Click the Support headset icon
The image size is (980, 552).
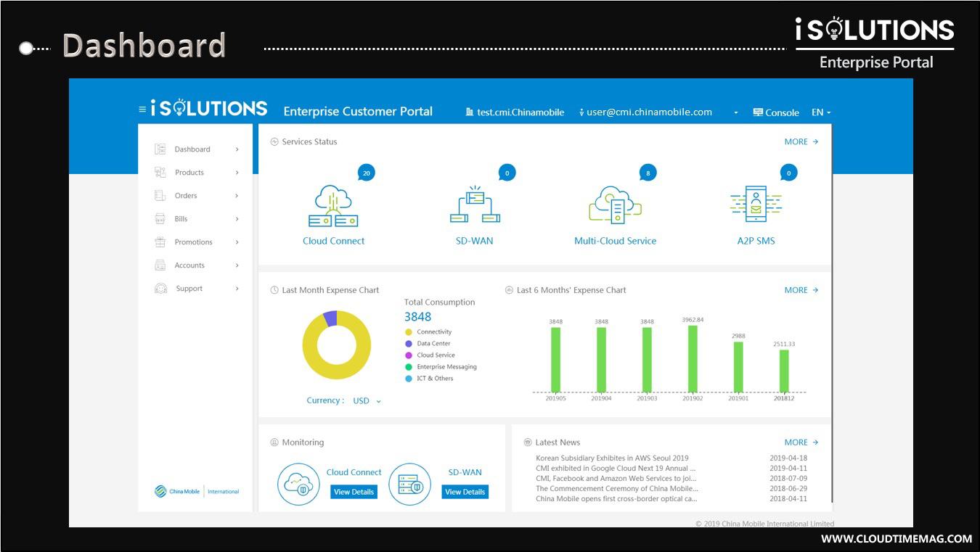pos(160,288)
